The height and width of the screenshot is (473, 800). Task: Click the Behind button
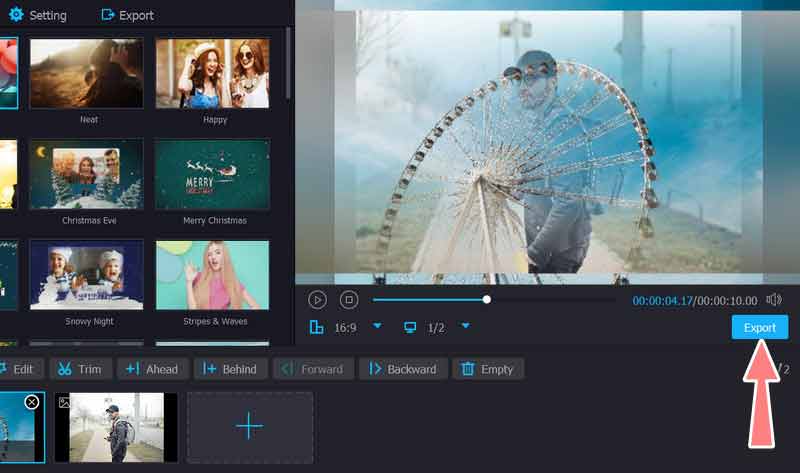click(x=229, y=369)
